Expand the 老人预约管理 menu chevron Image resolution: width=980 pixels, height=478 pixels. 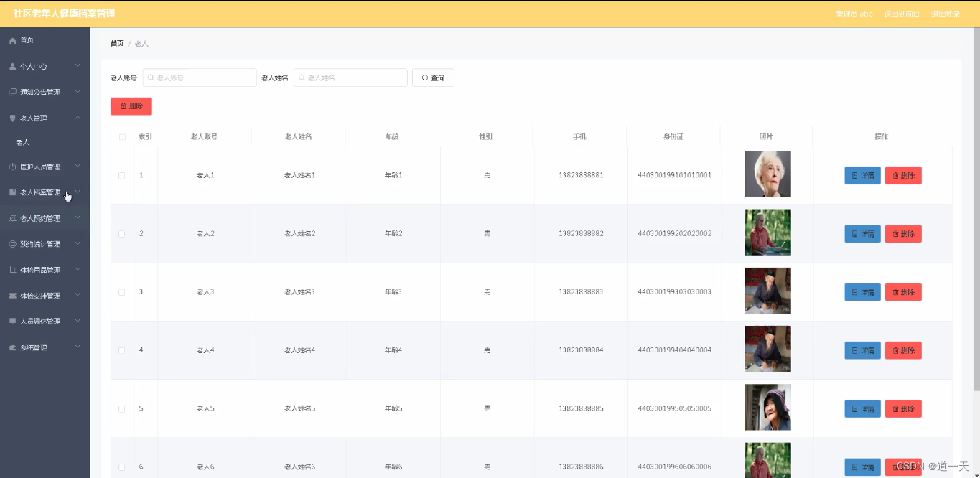[78, 218]
